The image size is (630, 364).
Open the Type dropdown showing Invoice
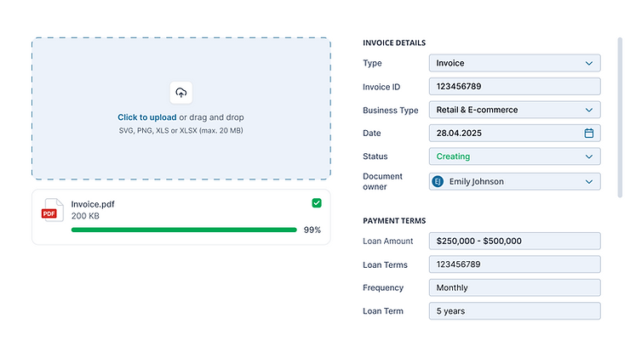pyautogui.click(x=515, y=63)
